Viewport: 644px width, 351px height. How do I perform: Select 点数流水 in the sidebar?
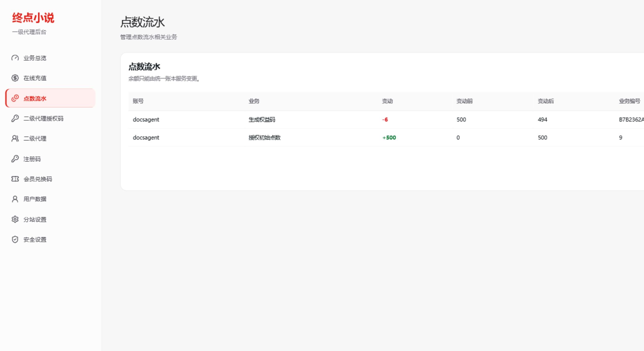pos(50,98)
